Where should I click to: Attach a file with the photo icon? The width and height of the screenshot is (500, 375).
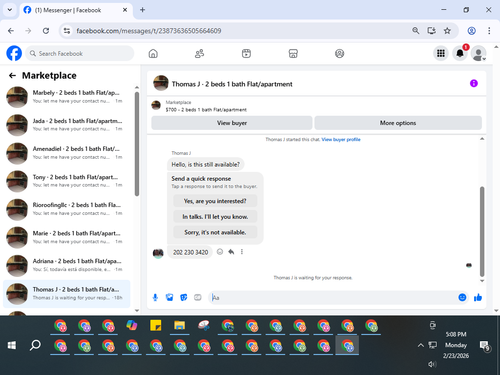pyautogui.click(x=169, y=297)
